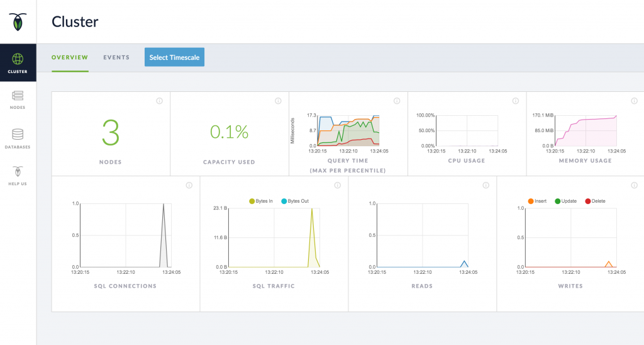Click the node count value 3
Screen dimensions: 644x345
click(111, 133)
